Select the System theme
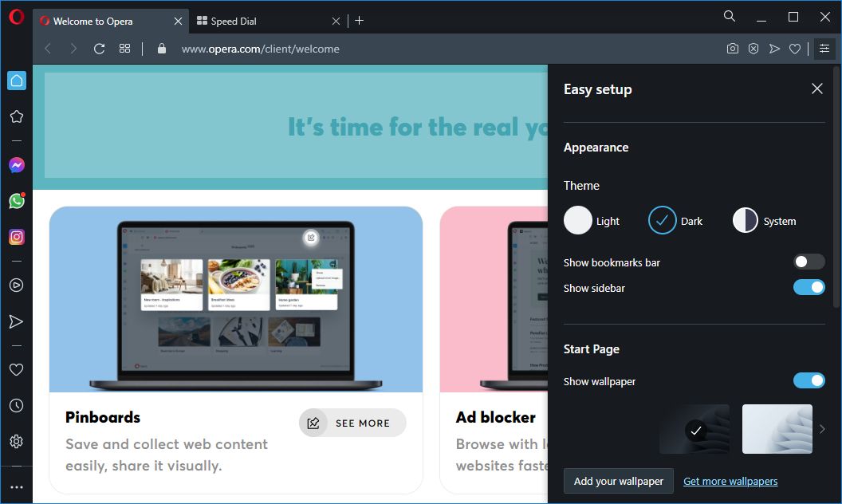This screenshot has height=504, width=842. point(764,221)
